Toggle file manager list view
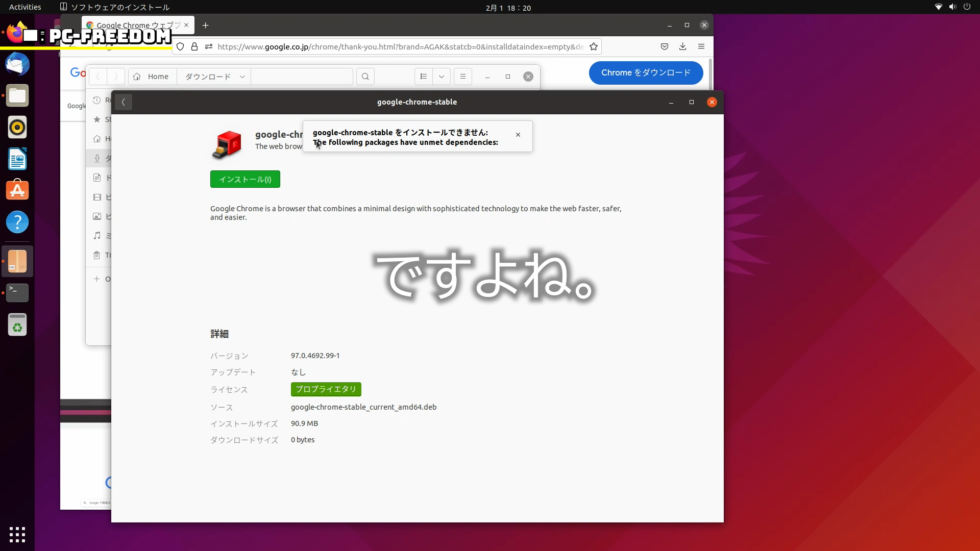Screen dimensions: 980x551 point(423,77)
